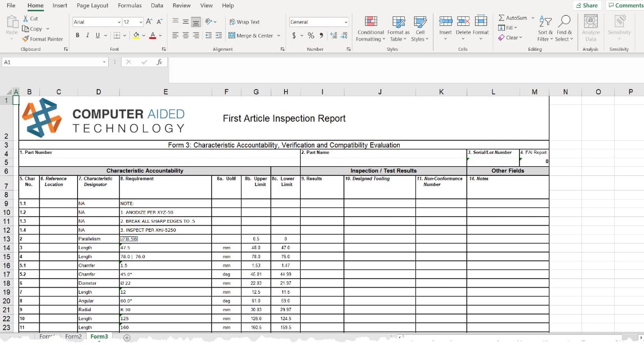The width and height of the screenshot is (644, 345).
Task: Click the AutoSum sigma icon
Action: tap(502, 18)
